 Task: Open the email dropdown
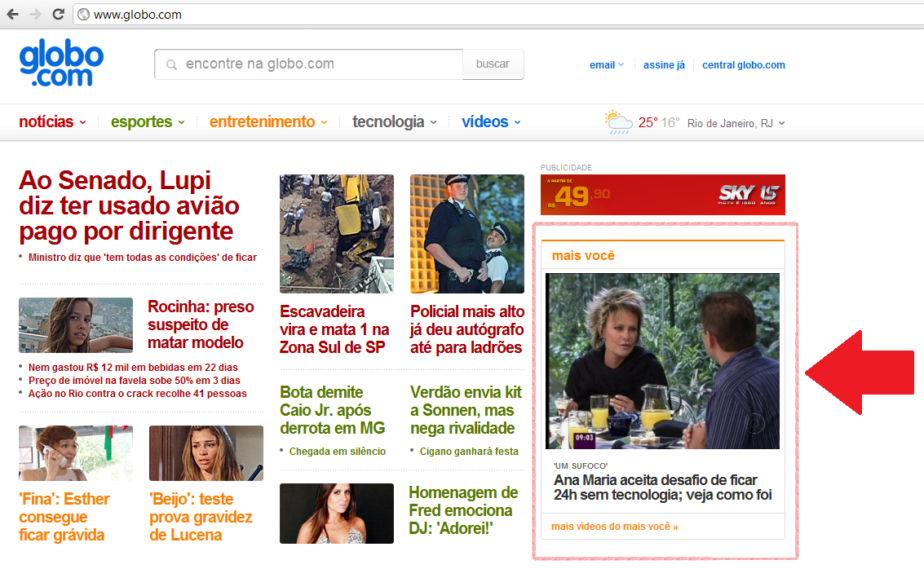(x=606, y=65)
